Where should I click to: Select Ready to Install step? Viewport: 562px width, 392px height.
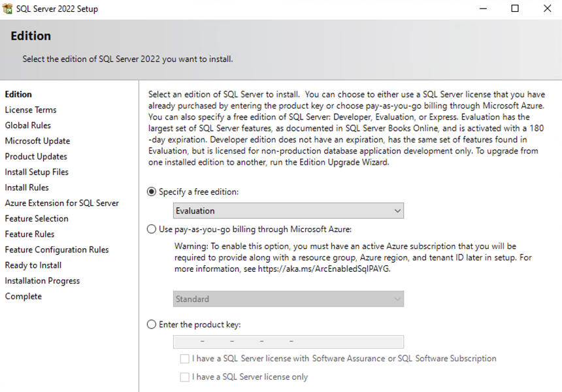tap(33, 265)
